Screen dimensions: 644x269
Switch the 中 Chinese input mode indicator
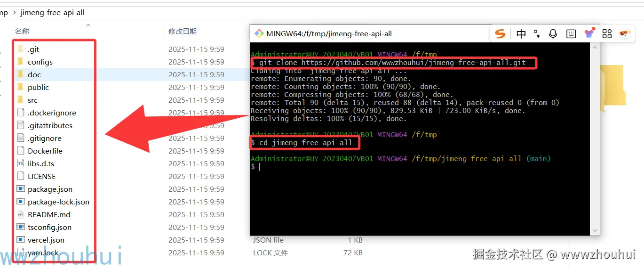521,33
